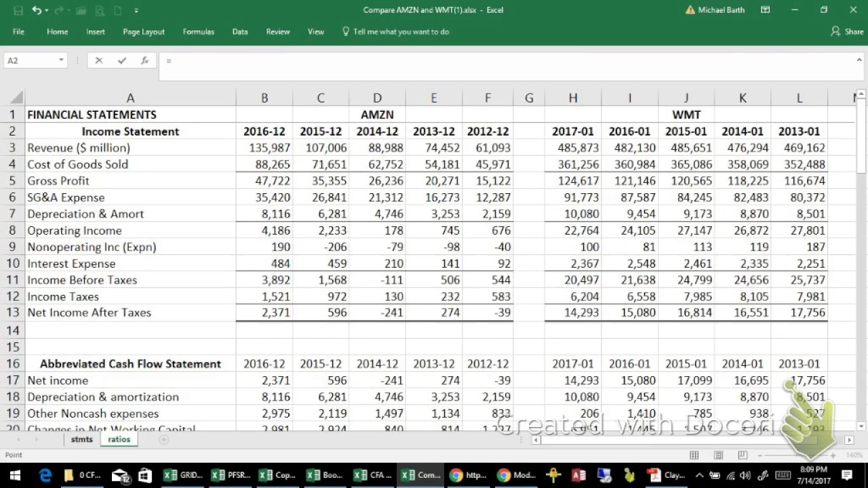The height and width of the screenshot is (488, 868).
Task: Switch to the stmts sheet tab
Action: (81, 439)
